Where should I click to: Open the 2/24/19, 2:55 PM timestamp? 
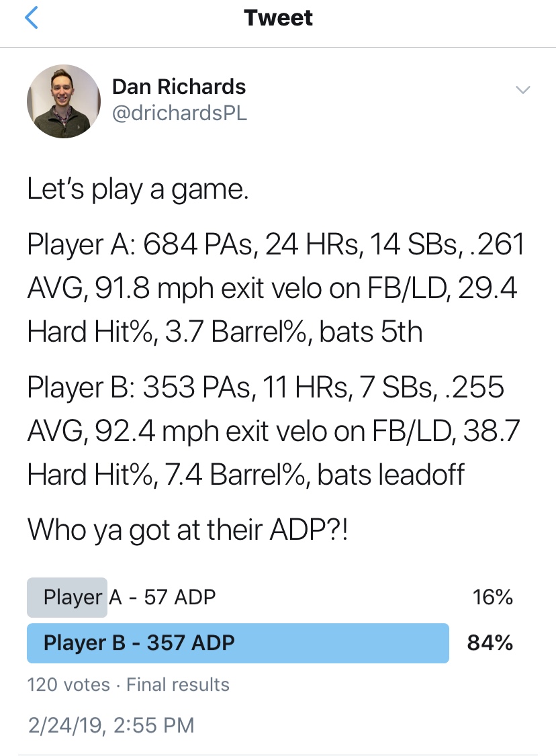(111, 725)
